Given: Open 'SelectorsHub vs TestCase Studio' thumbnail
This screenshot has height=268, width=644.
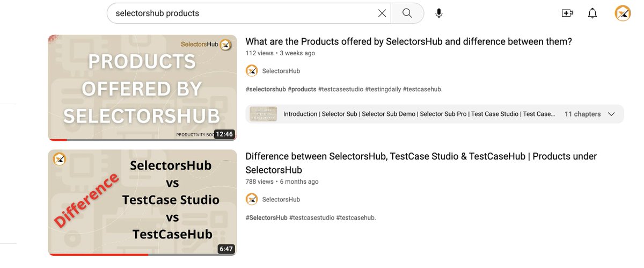Looking at the screenshot, I should tap(142, 202).
